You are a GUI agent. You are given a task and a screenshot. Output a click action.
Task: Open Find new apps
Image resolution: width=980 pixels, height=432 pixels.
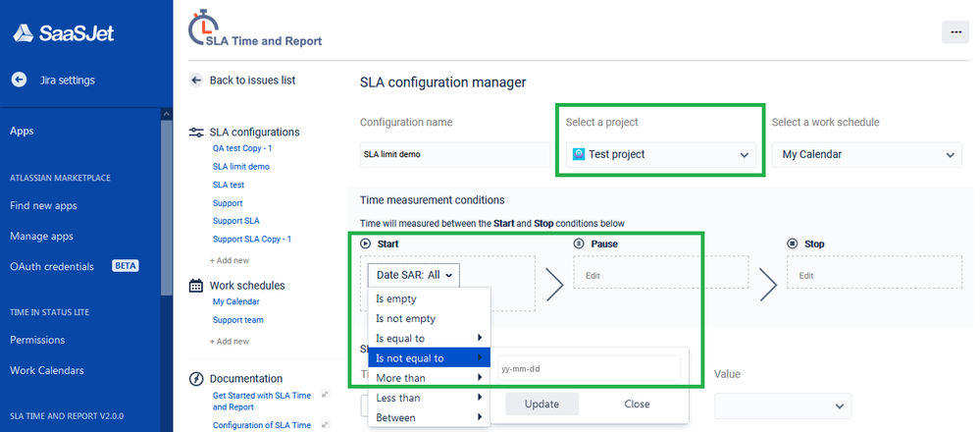pos(44,205)
